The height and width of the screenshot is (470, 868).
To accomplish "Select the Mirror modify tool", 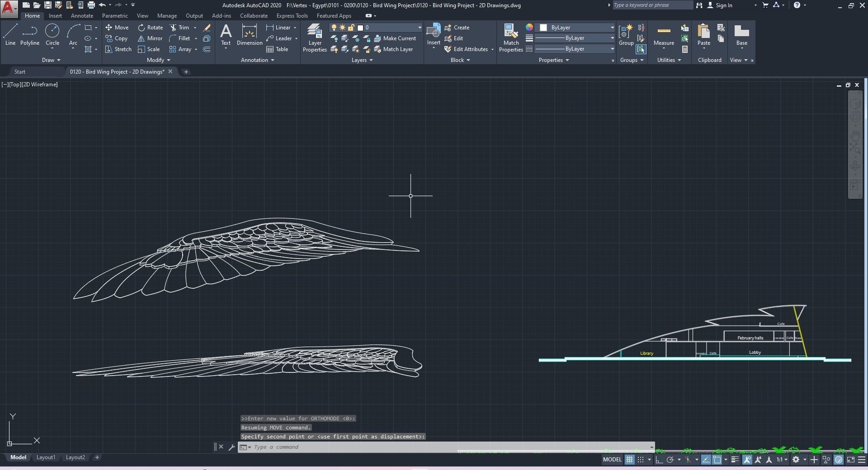I will coord(150,38).
